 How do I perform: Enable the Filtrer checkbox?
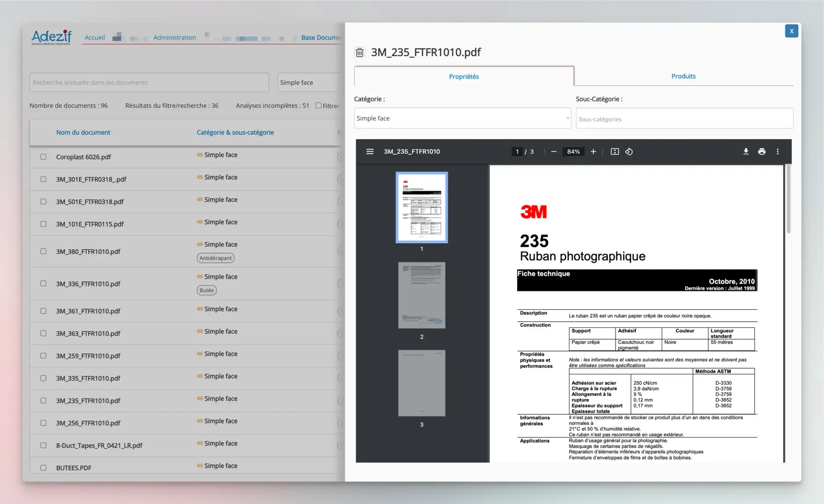click(x=319, y=105)
